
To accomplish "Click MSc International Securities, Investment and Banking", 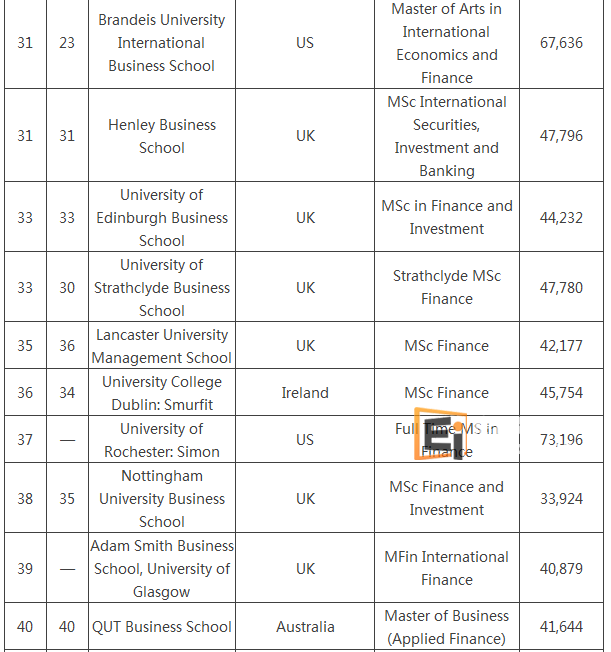I will pos(446,136).
